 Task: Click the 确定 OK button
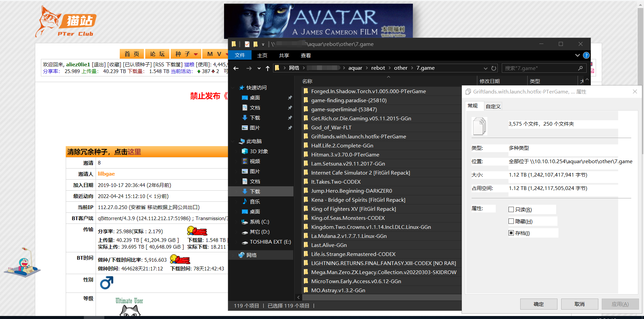[x=539, y=304]
